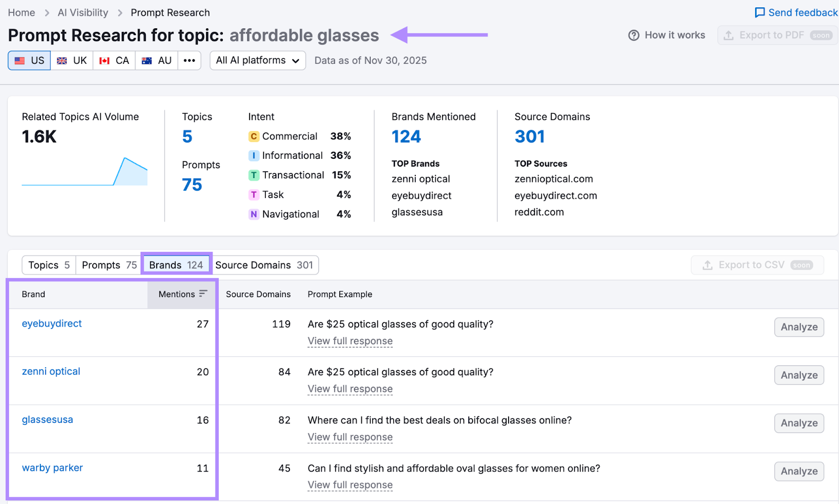Open more country options via ellipsis
The image size is (839, 504).
pyautogui.click(x=189, y=60)
